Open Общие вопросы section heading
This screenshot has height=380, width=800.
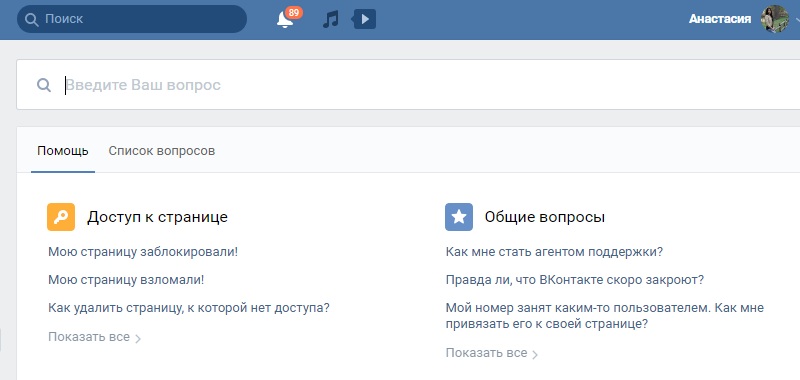pos(545,217)
